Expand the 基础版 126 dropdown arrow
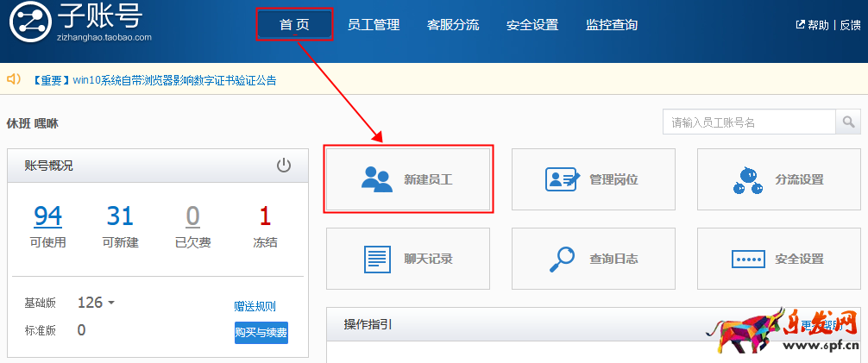This screenshot has width=868, height=363. [111, 303]
